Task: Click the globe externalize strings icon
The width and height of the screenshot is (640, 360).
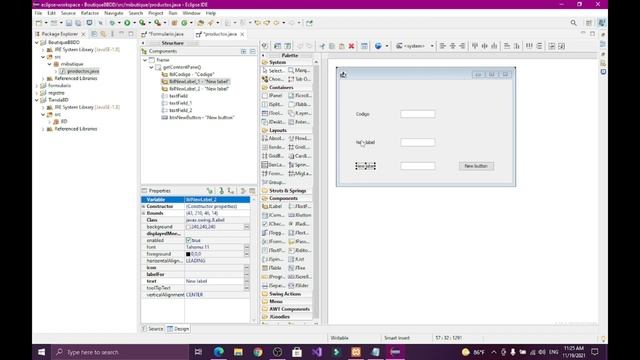Action: [x=378, y=46]
